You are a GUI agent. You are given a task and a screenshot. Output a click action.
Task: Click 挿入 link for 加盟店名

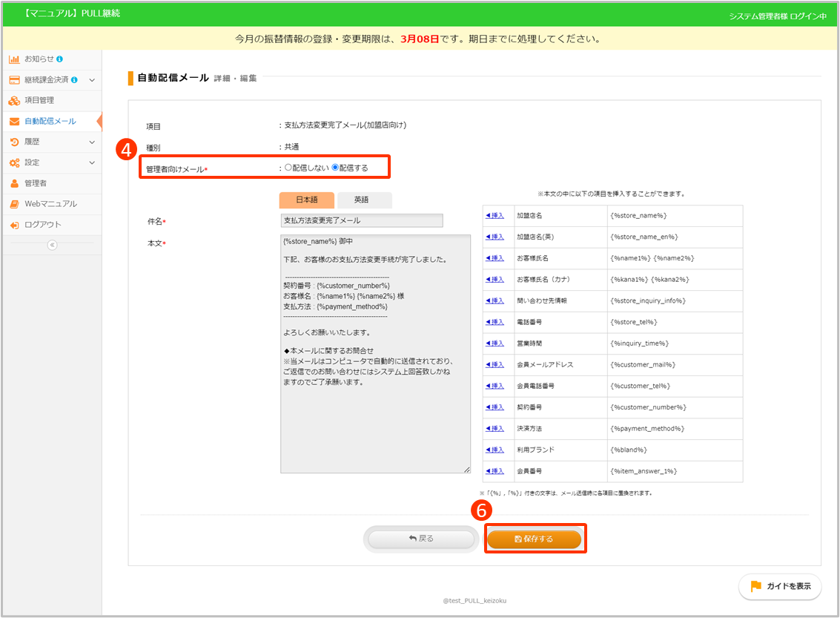tap(495, 216)
